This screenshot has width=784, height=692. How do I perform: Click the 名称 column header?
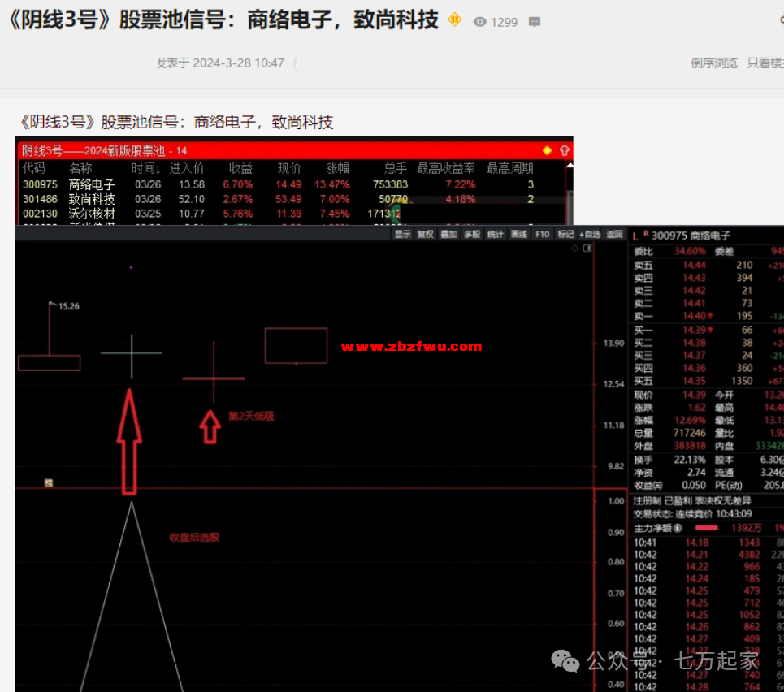pos(80,168)
